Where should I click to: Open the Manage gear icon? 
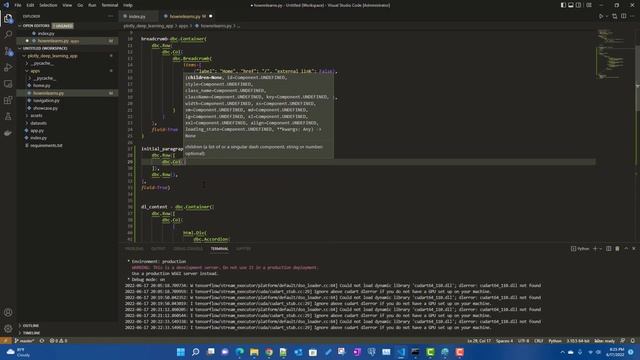point(8,329)
